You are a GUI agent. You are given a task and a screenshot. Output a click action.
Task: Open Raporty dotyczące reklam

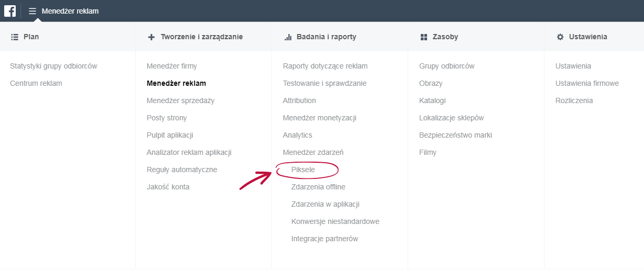[x=325, y=66]
